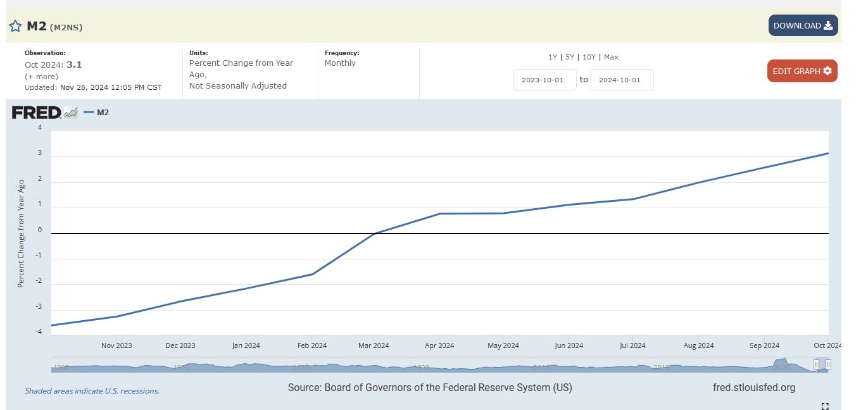The image size is (868, 410).
Task: Switch to the 10Y time range
Action: click(x=589, y=57)
